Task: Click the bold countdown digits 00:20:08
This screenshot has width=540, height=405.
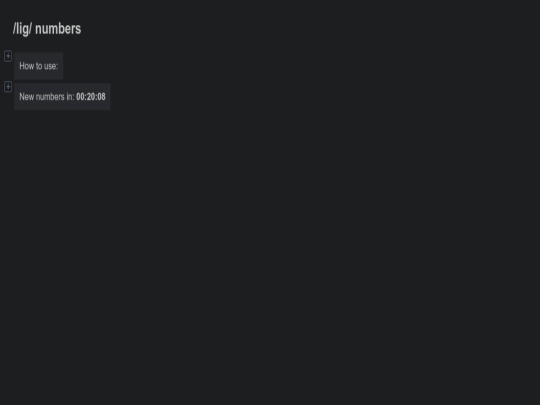Action: (x=91, y=97)
